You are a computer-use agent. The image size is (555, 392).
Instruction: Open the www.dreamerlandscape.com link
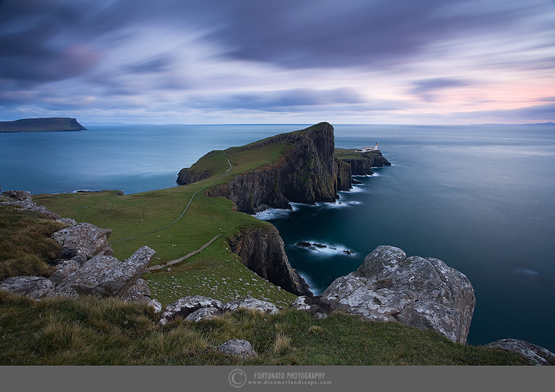(x=289, y=383)
